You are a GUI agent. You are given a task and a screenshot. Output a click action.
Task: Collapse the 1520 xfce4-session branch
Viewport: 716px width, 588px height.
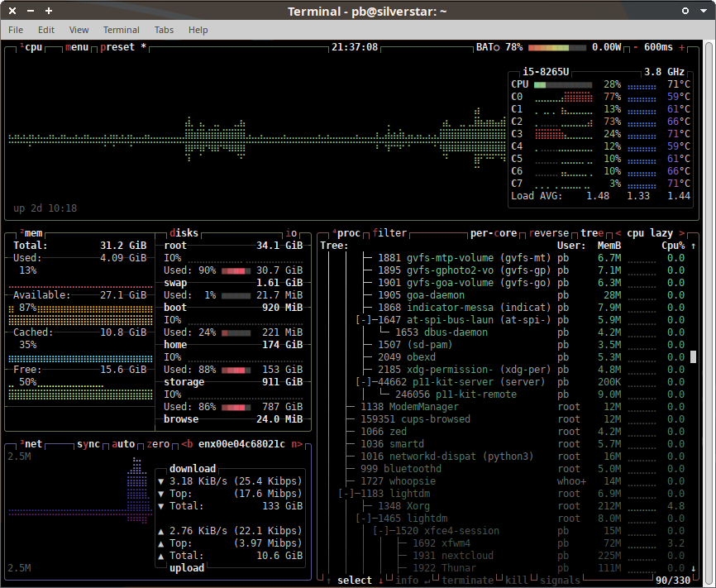(x=383, y=531)
